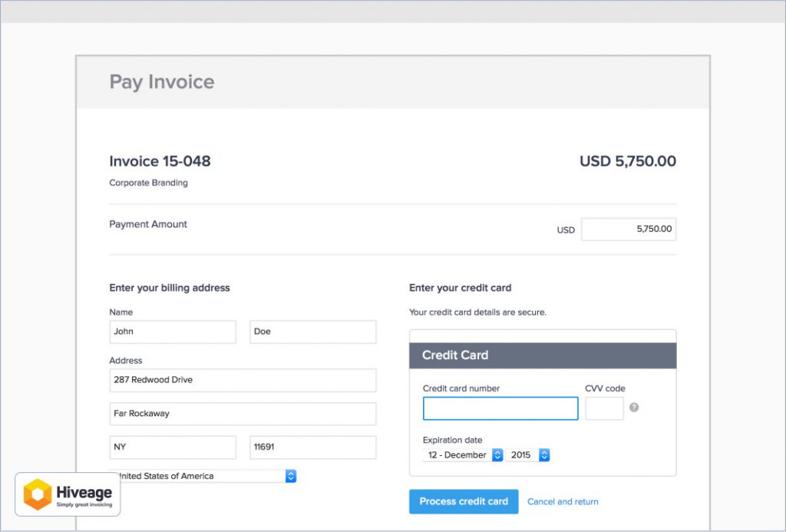The image size is (786, 532).
Task: Focus the Credit card number field
Action: (500, 408)
